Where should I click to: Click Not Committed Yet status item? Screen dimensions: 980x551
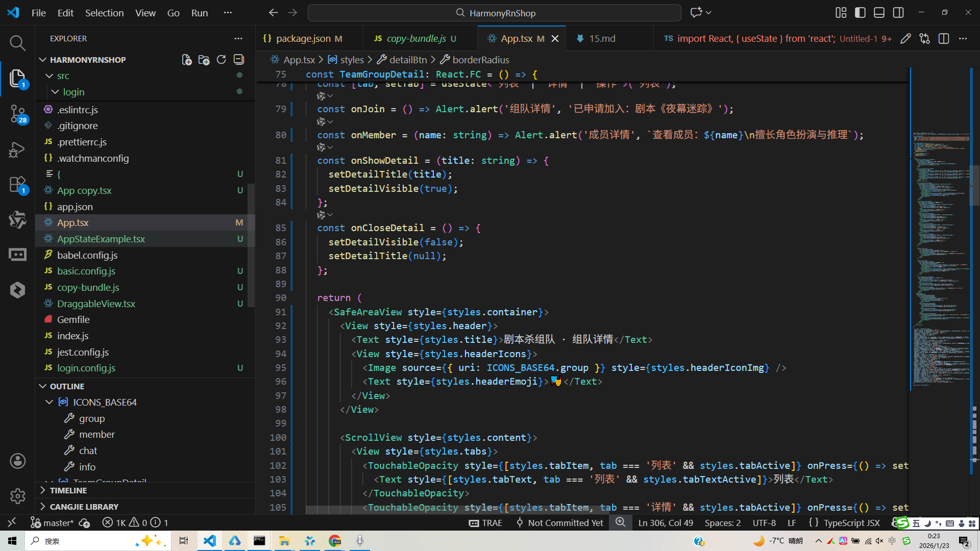pyautogui.click(x=560, y=522)
